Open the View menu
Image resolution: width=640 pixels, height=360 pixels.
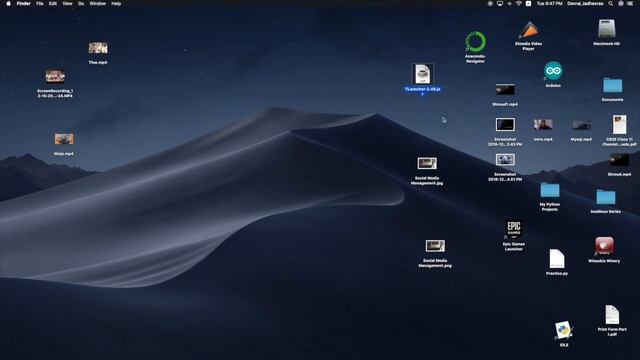point(67,4)
